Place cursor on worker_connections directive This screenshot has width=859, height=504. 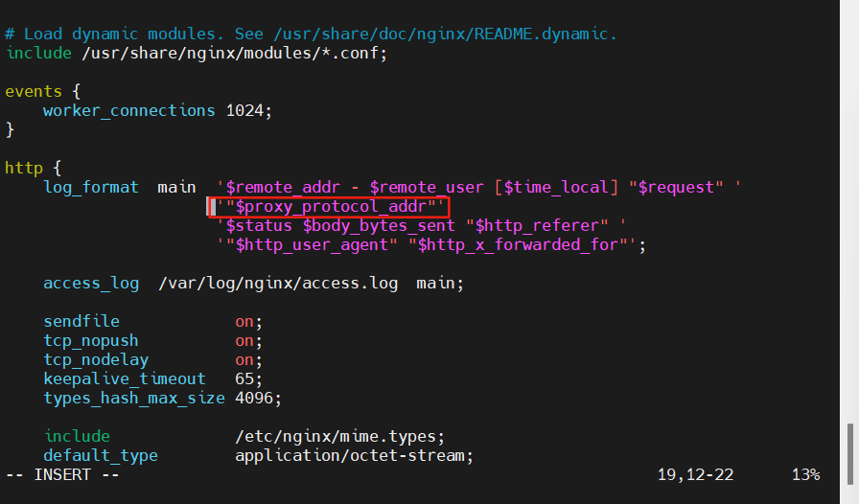(x=129, y=110)
